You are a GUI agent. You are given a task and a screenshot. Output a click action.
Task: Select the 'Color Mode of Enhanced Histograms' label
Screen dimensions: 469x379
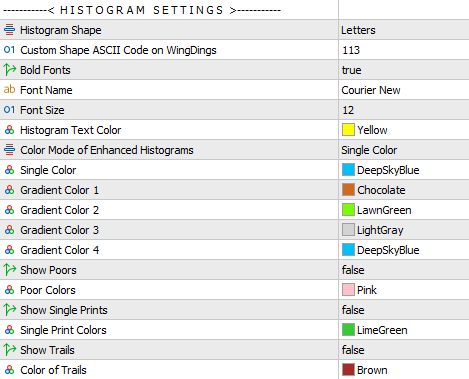tap(107, 150)
